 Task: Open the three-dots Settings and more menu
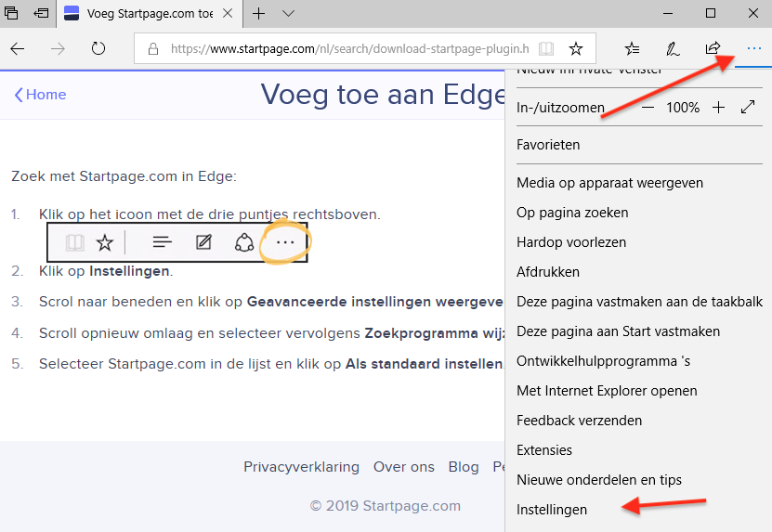753,49
